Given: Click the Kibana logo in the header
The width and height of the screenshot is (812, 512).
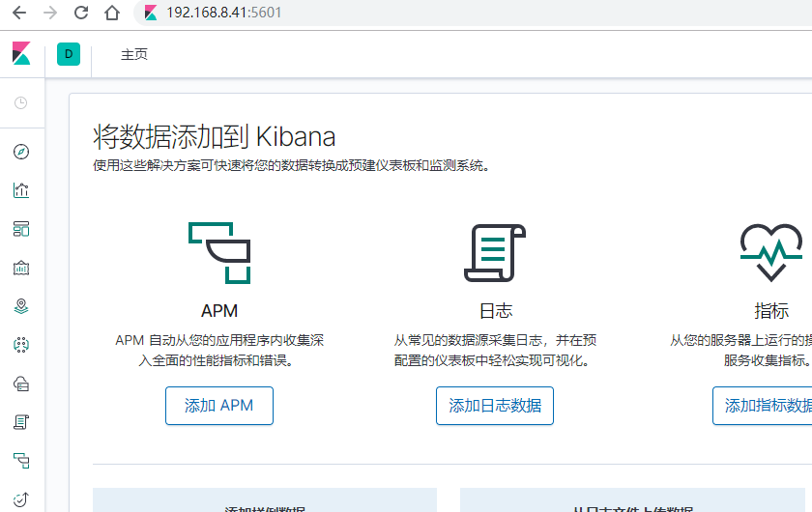Looking at the screenshot, I should point(21,53).
